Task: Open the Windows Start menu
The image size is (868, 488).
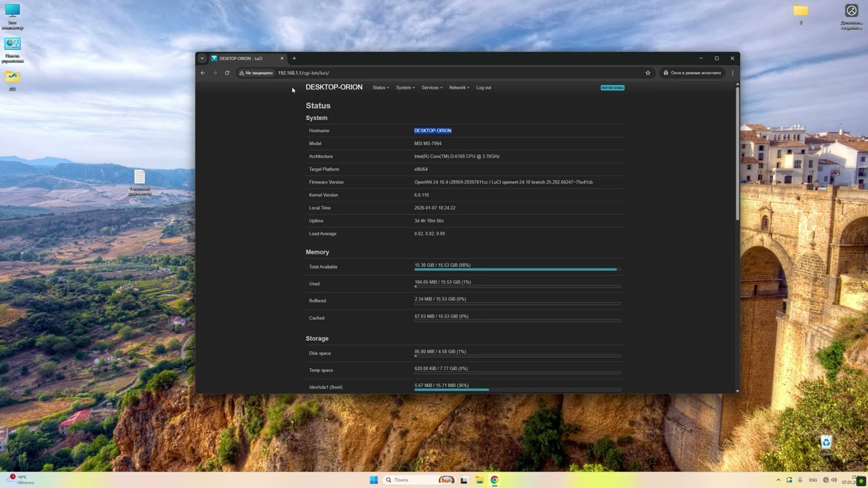Action: point(374,480)
